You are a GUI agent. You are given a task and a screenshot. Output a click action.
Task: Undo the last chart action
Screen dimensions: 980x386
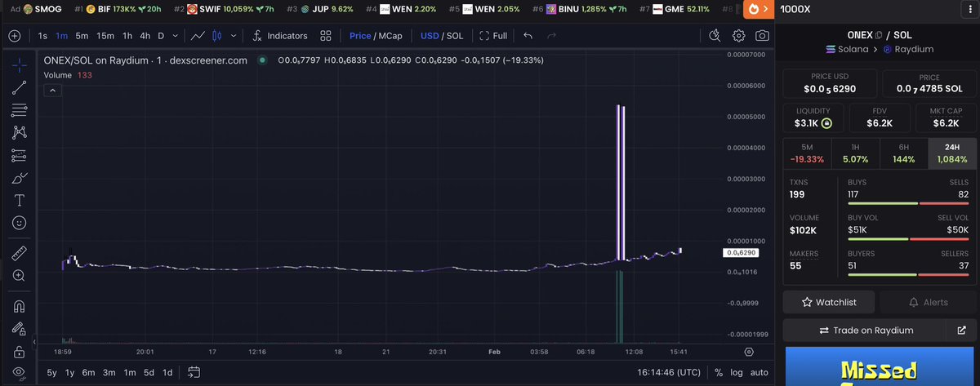click(528, 36)
